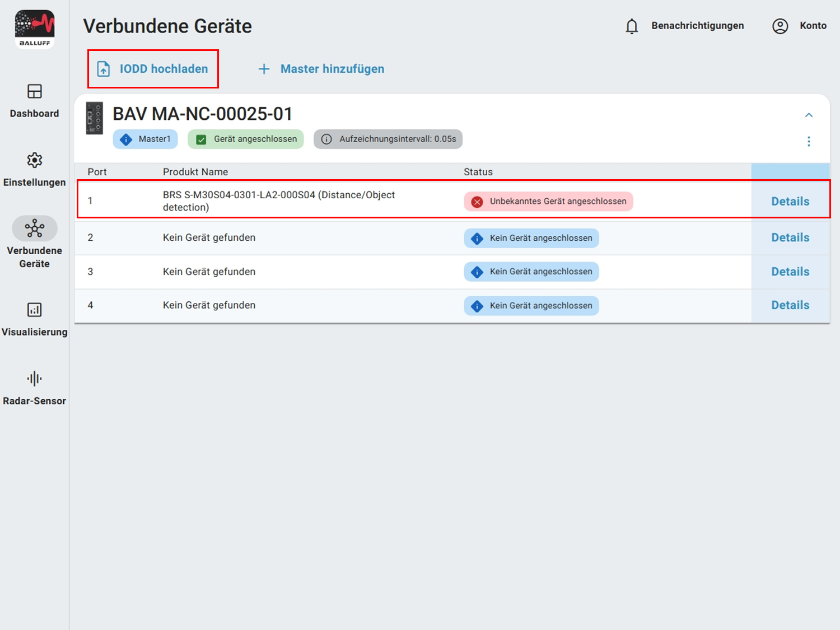Switch to the Status column header
Viewport: 840px width, 630px height.
click(x=478, y=171)
